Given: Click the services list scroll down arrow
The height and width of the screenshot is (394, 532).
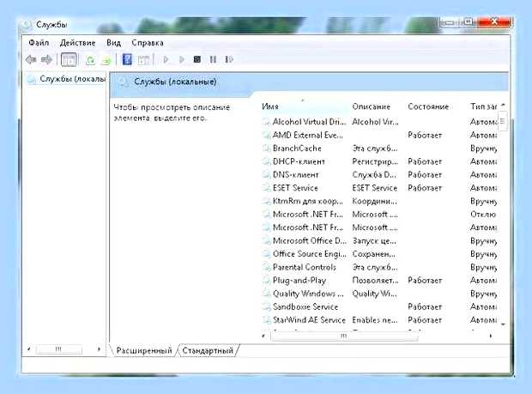Looking at the screenshot, I should point(503,324).
